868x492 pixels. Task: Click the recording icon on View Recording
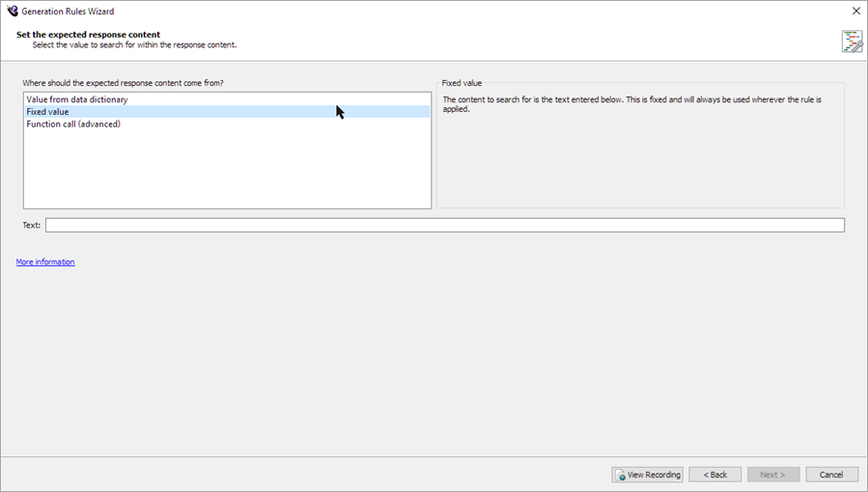click(620, 475)
